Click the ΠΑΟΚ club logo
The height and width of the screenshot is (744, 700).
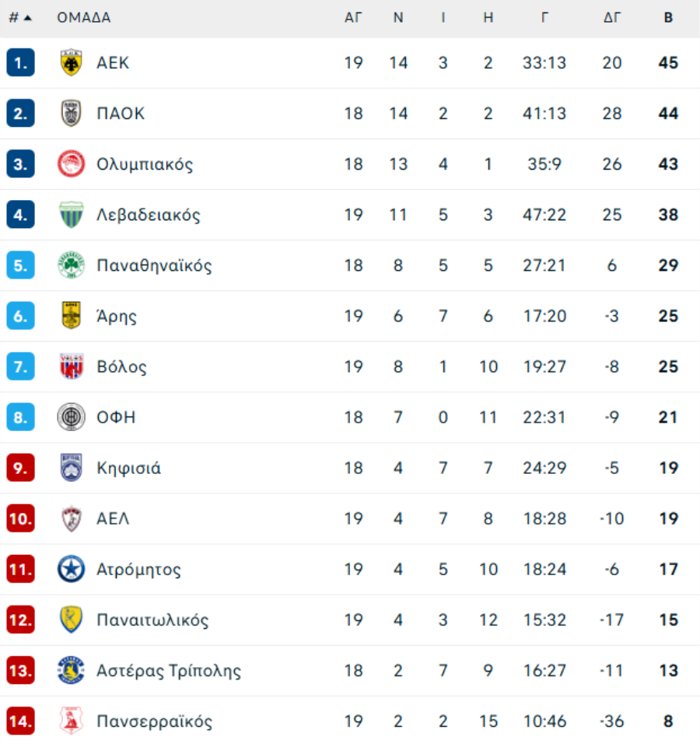point(71,114)
